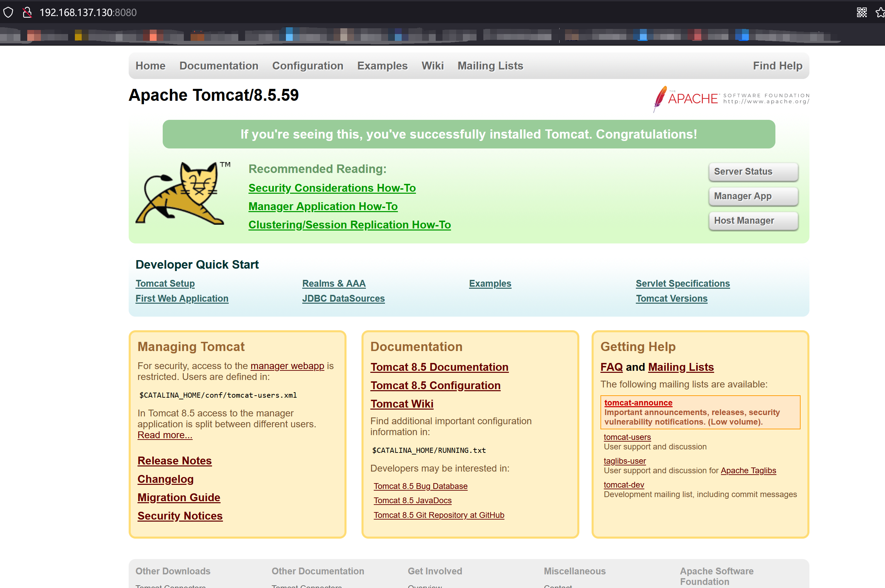Click the Server Status button
Image resolution: width=885 pixels, height=588 pixels.
point(753,172)
